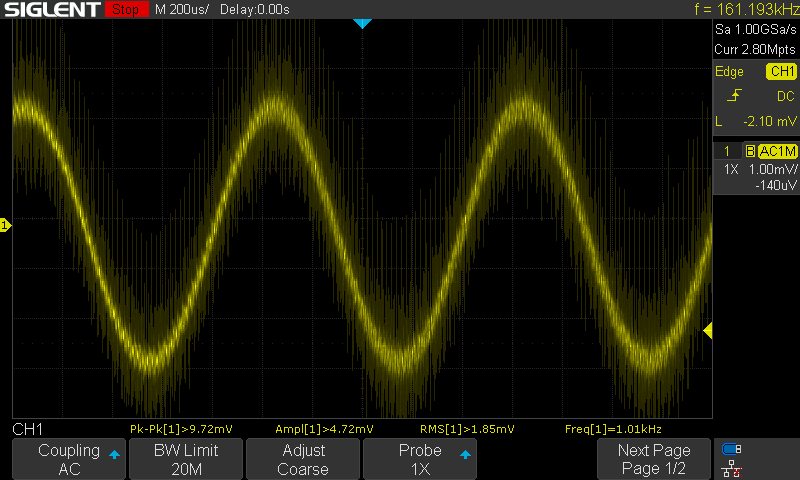
Task: Click the SIGLENT logo
Action: (52, 10)
